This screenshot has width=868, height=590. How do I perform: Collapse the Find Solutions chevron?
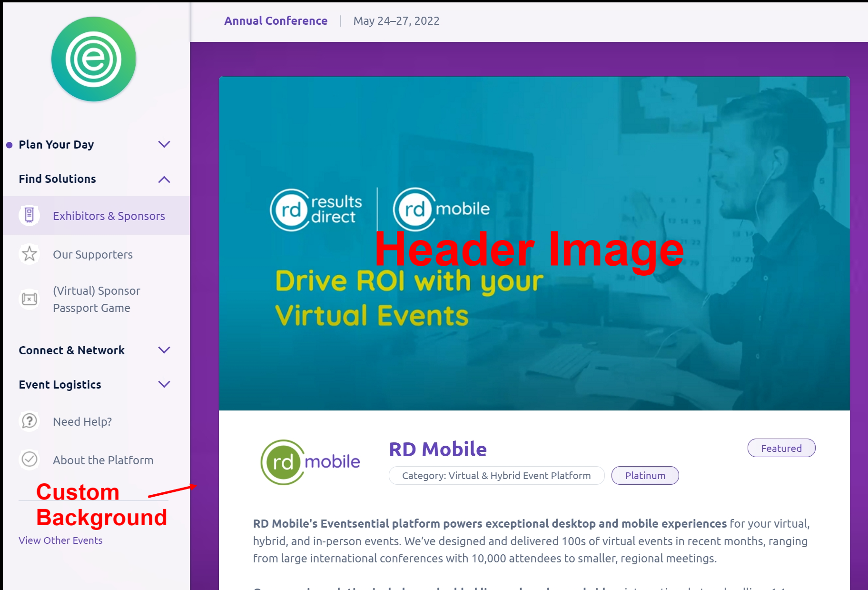[164, 179]
